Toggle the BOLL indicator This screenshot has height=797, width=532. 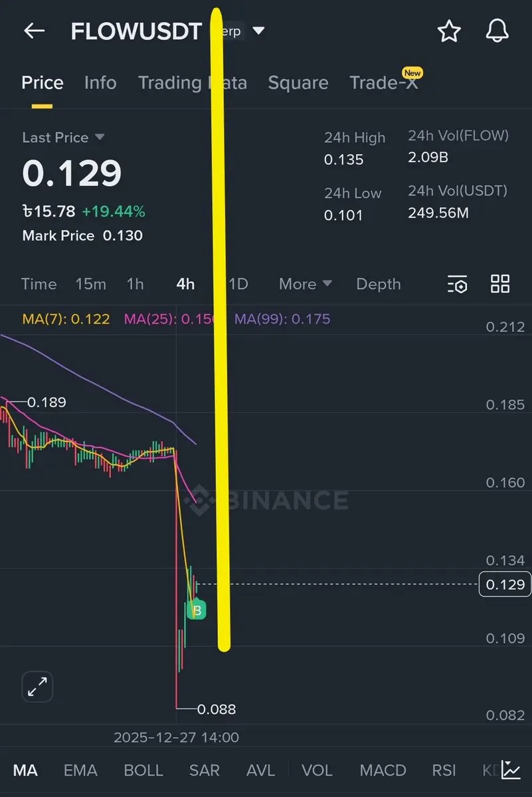(x=143, y=770)
